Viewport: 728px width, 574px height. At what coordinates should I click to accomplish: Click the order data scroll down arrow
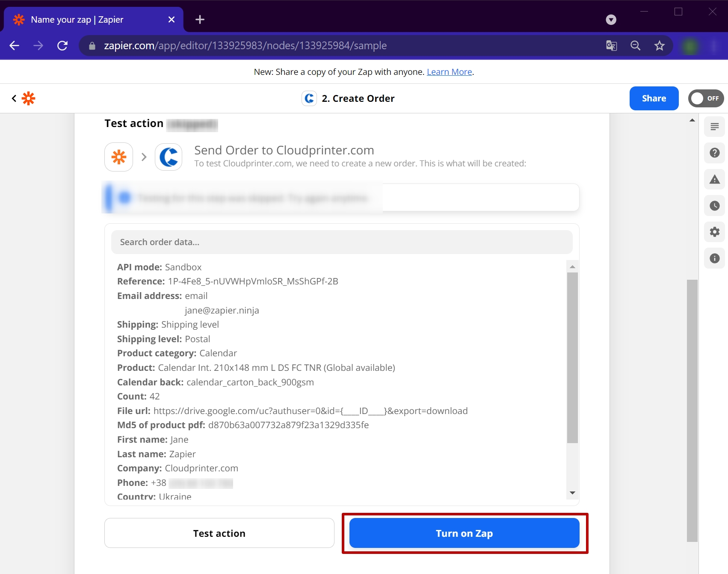pyautogui.click(x=572, y=493)
